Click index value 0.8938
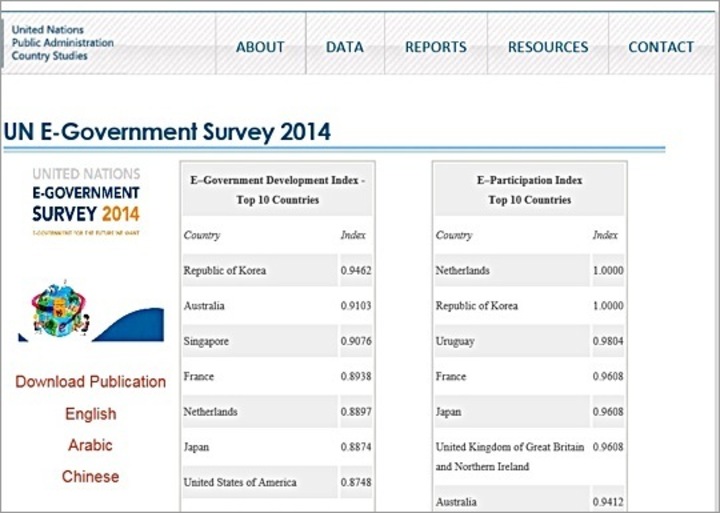This screenshot has width=720, height=513. 356,377
